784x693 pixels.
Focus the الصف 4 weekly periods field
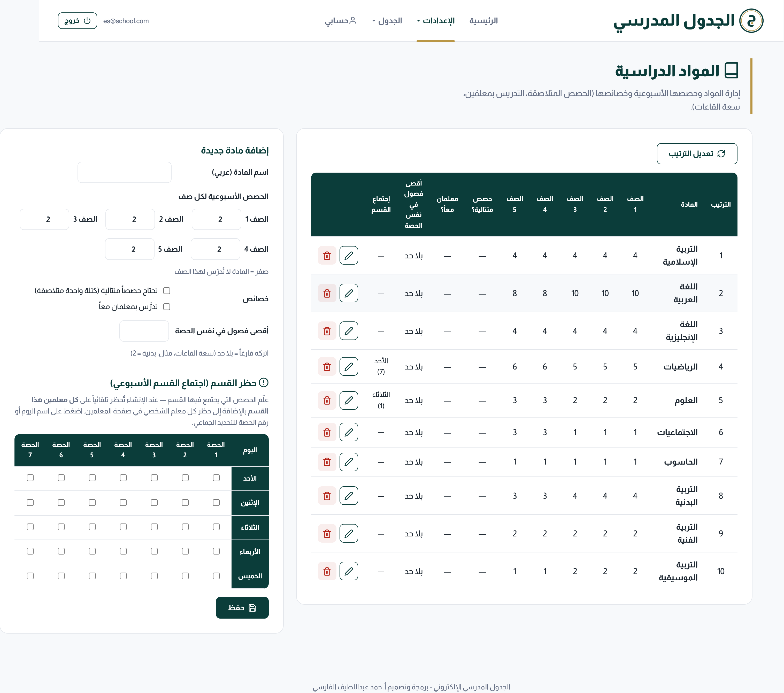coord(216,249)
